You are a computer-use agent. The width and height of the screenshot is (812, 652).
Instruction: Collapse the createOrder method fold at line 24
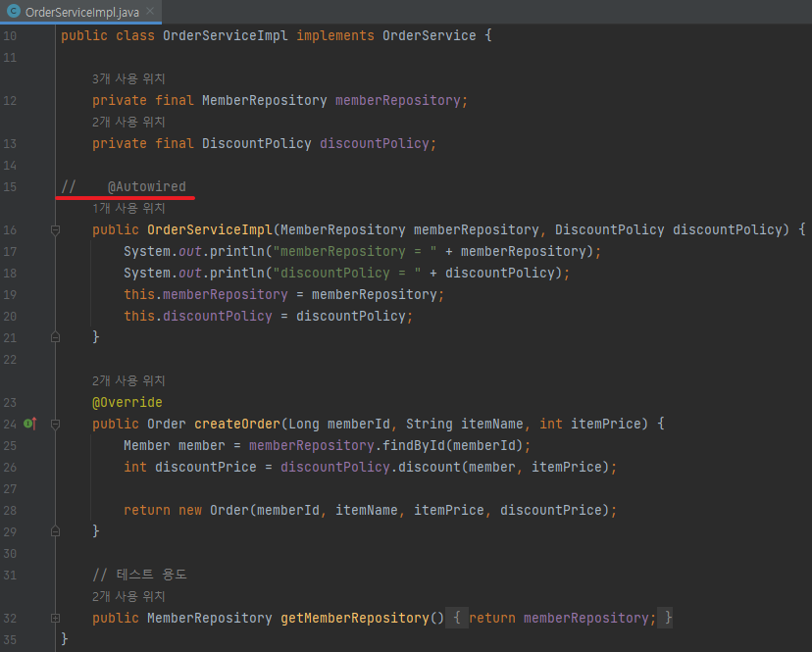56,425
